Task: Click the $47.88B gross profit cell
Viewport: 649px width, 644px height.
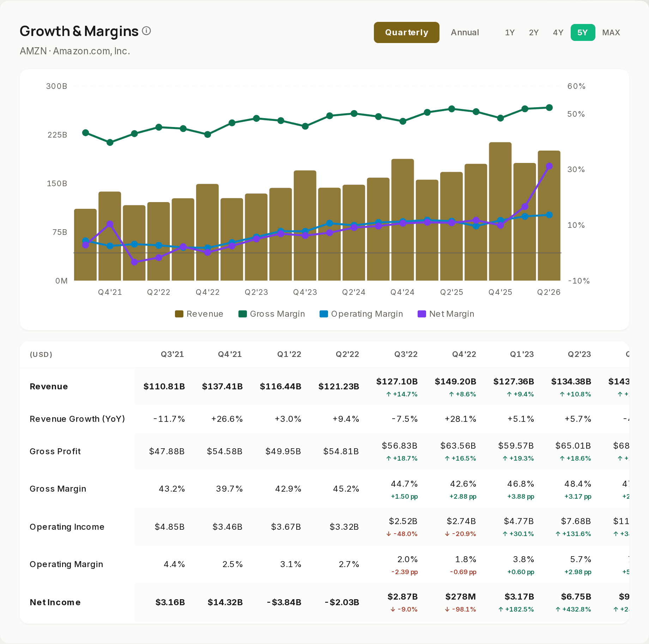Action: 166,451
